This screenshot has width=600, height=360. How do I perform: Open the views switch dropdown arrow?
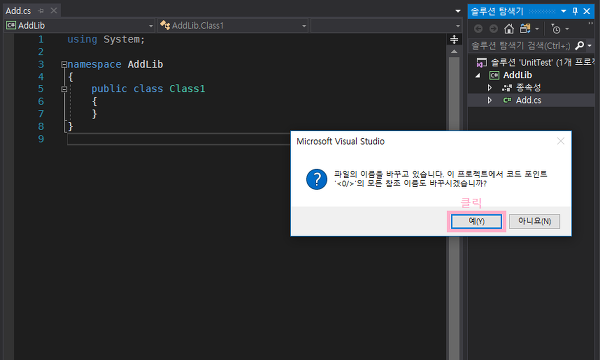click(537, 29)
